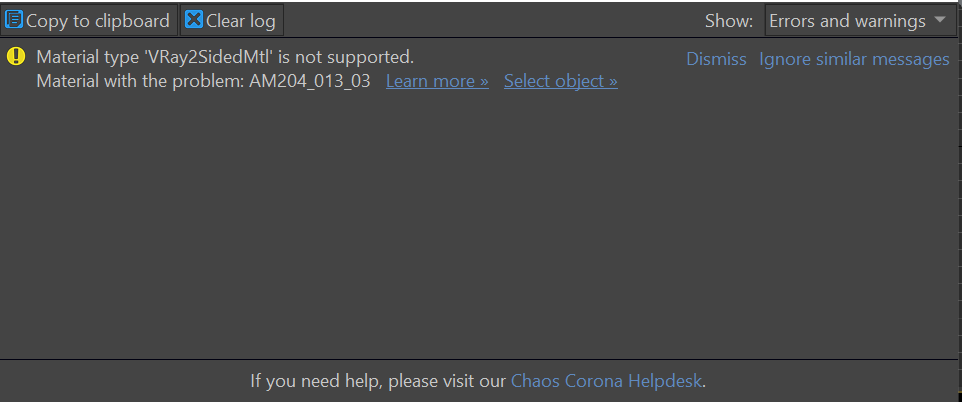Click the Copy to clipboard document icon
This screenshot has height=402, width=962.
pyautogui.click(x=13, y=20)
